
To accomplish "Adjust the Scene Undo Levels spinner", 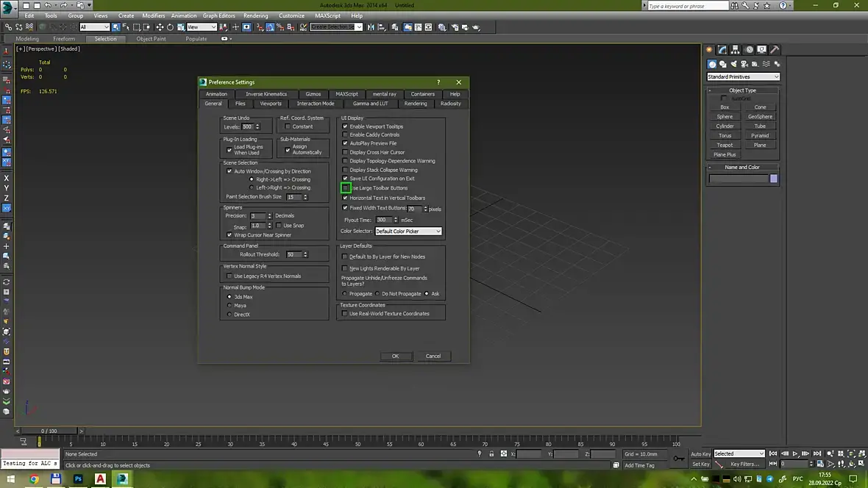I will [257, 126].
